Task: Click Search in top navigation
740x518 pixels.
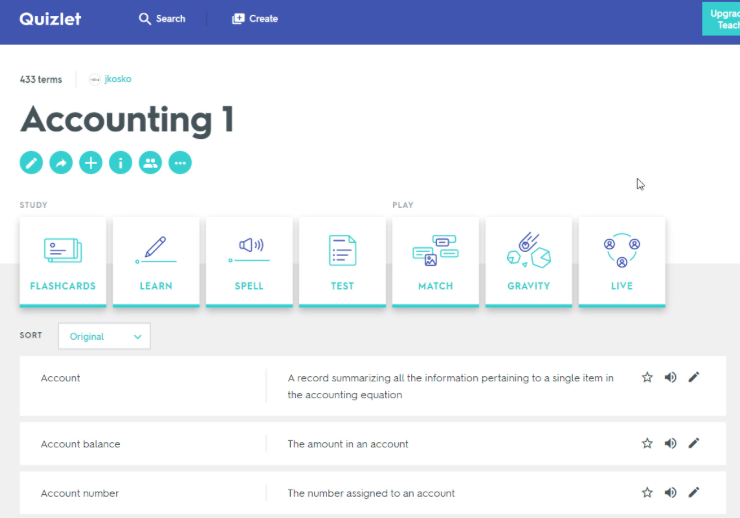Action: coord(162,19)
